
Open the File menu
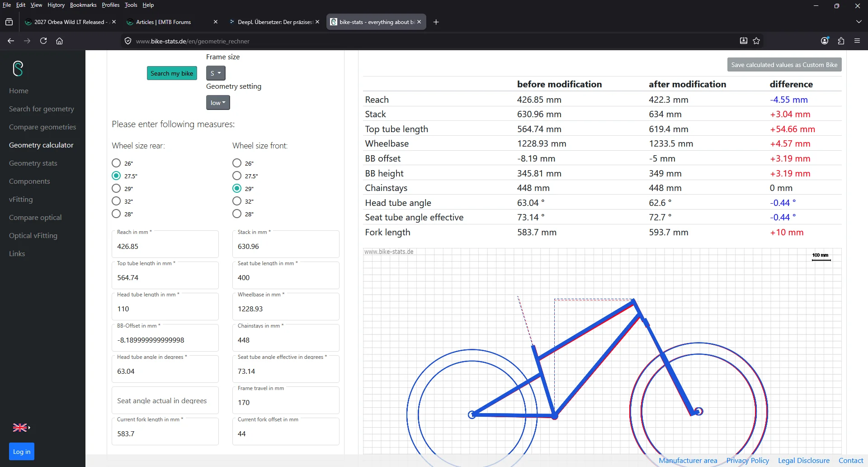7,5
